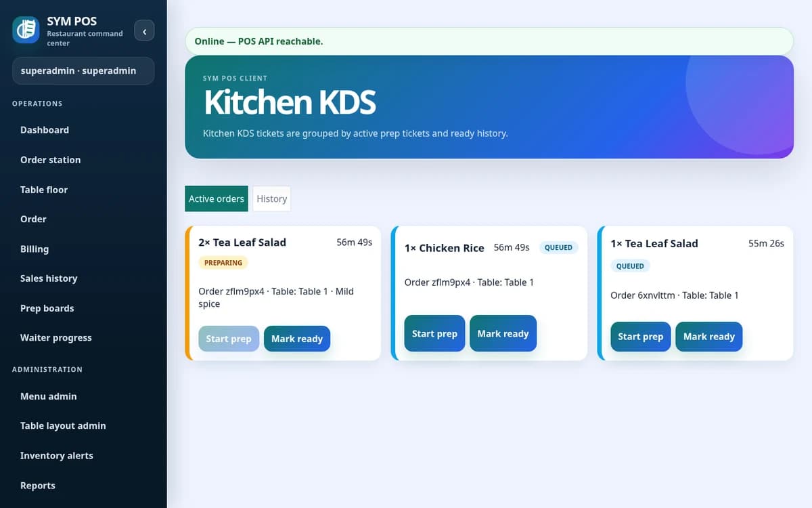812x508 pixels.
Task: Mark the 1× Tea Leaf Salad order ready
Action: 709,337
